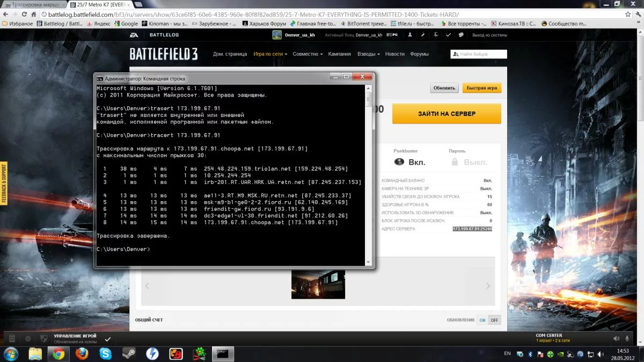644x362 pixels.
Task: Click the Chrome back arrow
Action: click(x=6, y=14)
